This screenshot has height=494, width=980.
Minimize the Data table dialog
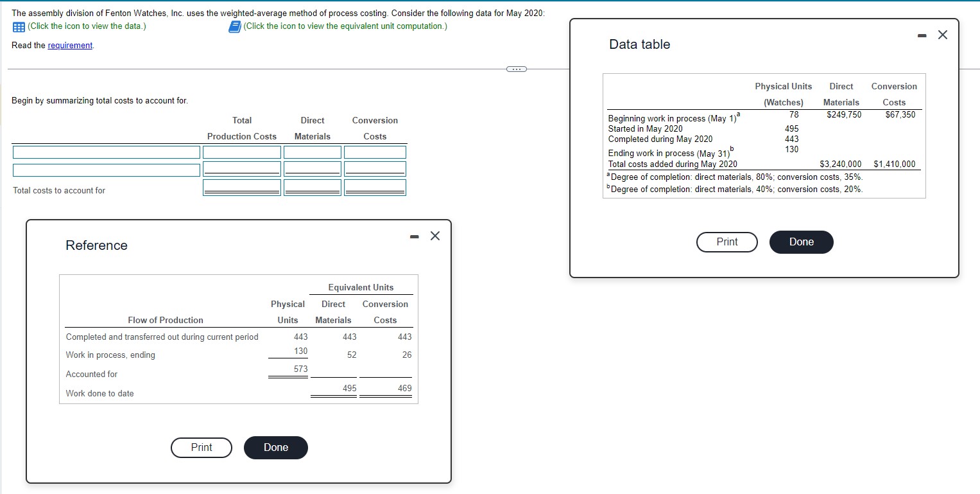pyautogui.click(x=922, y=36)
